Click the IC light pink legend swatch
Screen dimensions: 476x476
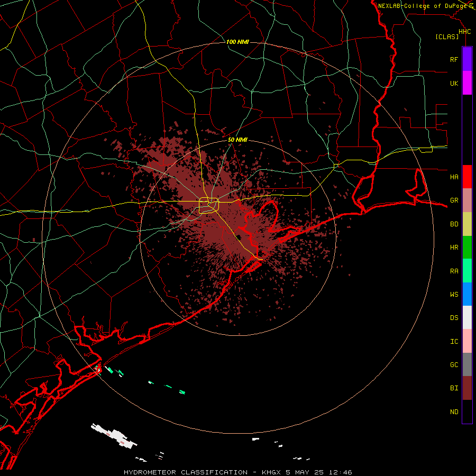(467, 341)
